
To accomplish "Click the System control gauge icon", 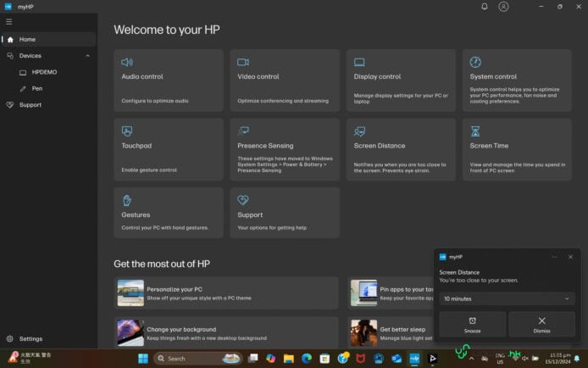I will click(475, 62).
